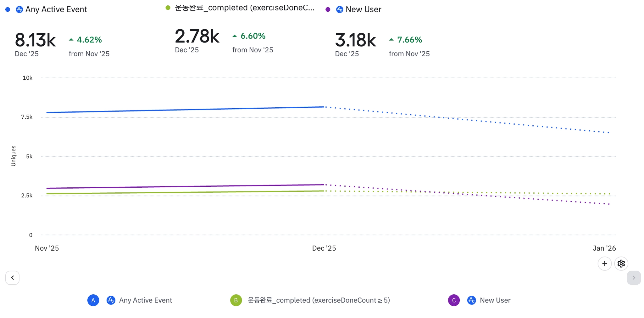Click the blue A badge in bottom legend
This screenshot has width=644, height=318.
coord(93,300)
